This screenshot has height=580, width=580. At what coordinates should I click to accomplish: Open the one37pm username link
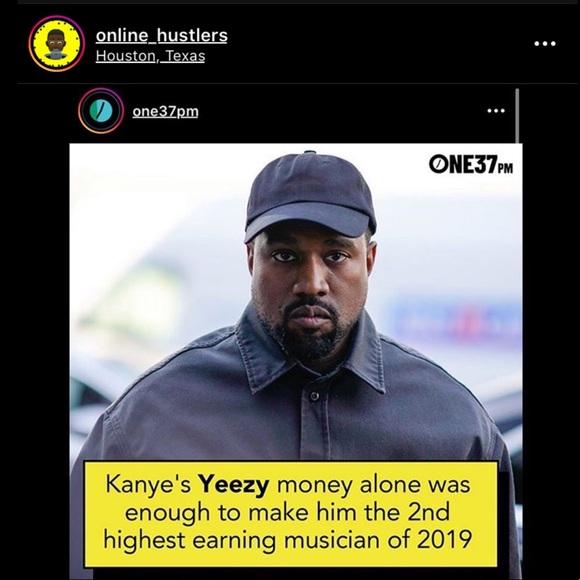pyautogui.click(x=165, y=111)
